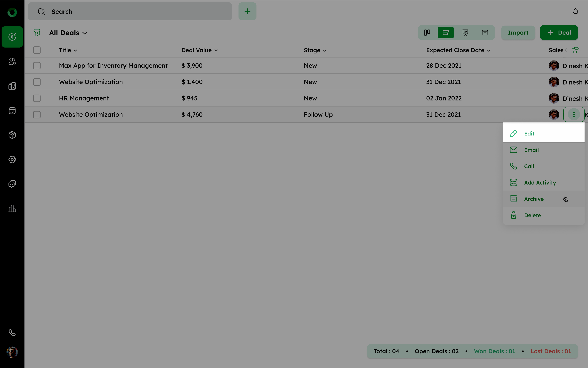Check the select-all deals checkbox
The width and height of the screenshot is (588, 368).
37,50
